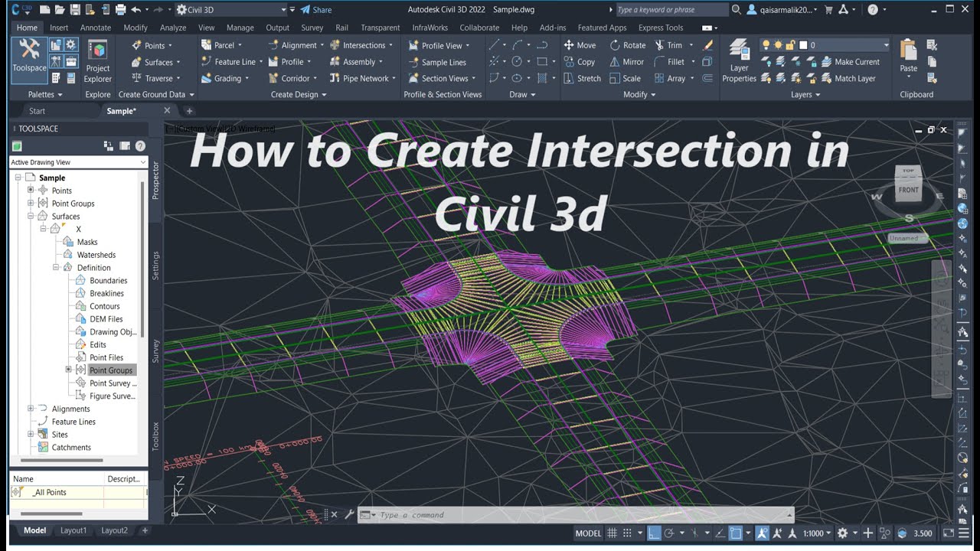Screen dimensions: 980x551
Task: Select the Scale tool
Action: (x=625, y=78)
